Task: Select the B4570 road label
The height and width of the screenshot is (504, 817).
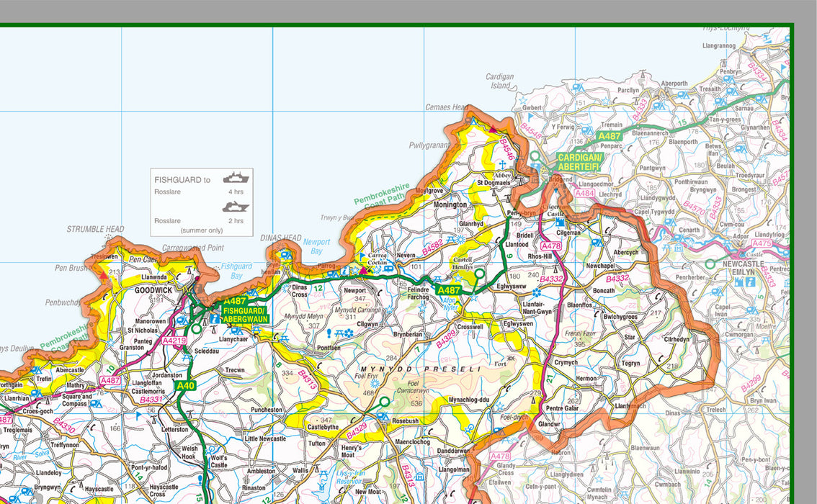Action: pyautogui.click(x=694, y=211)
